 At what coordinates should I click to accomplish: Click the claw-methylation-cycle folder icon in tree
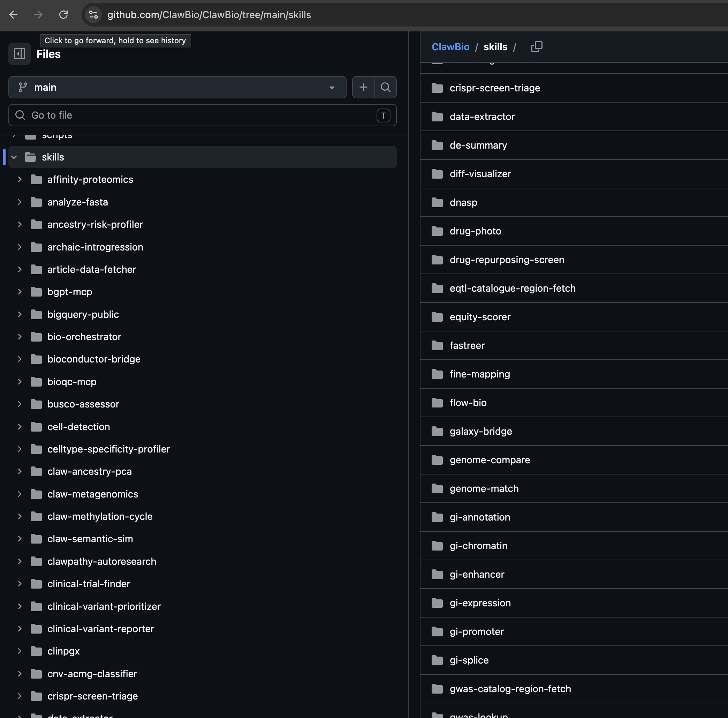(36, 516)
